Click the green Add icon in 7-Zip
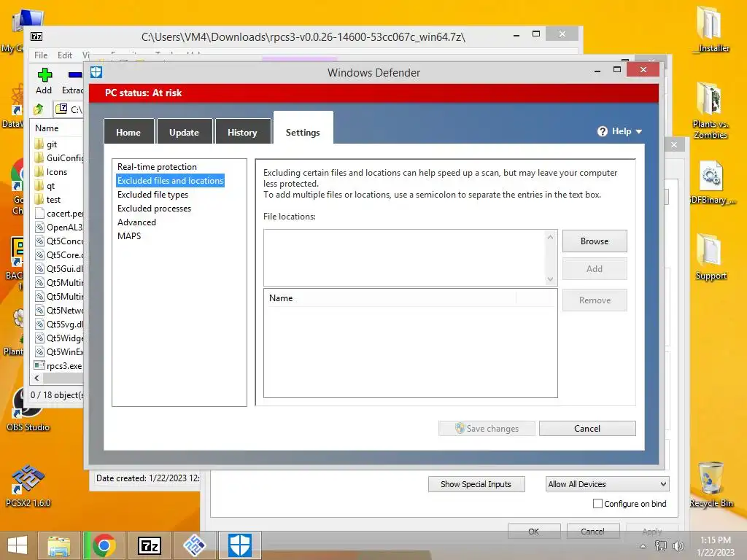Screen dimensions: 747x560 44,75
